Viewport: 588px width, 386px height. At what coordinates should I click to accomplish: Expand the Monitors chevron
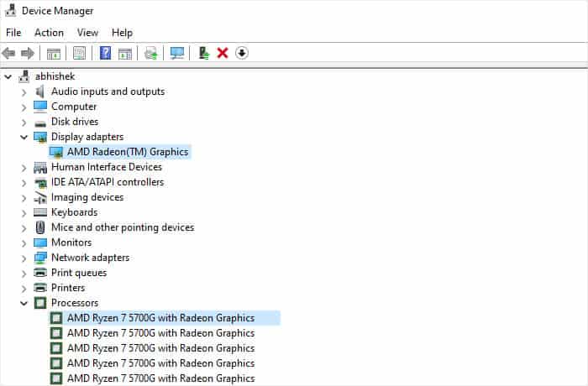pyautogui.click(x=24, y=243)
